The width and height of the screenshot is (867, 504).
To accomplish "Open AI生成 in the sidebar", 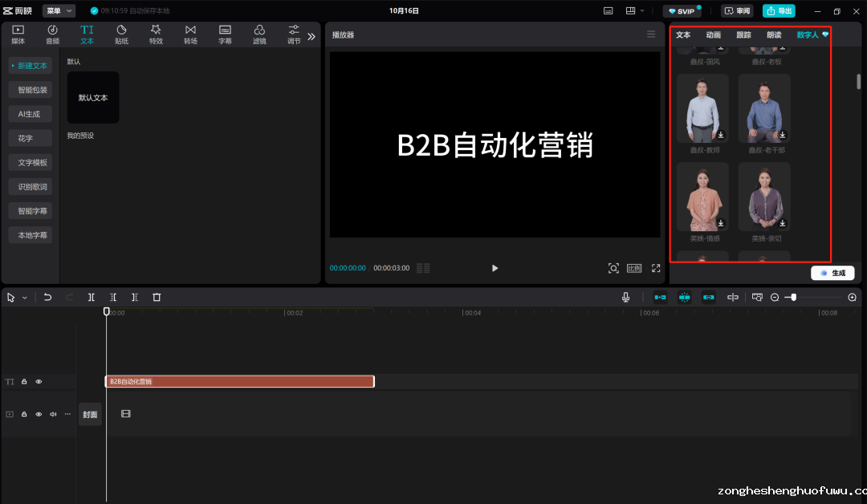I will [x=31, y=114].
